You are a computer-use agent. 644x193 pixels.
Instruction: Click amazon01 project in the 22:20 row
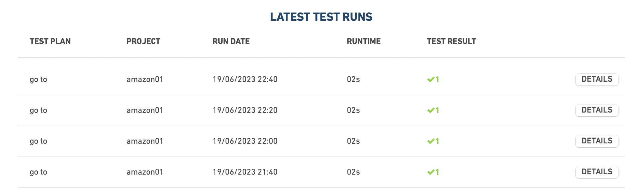(x=145, y=110)
